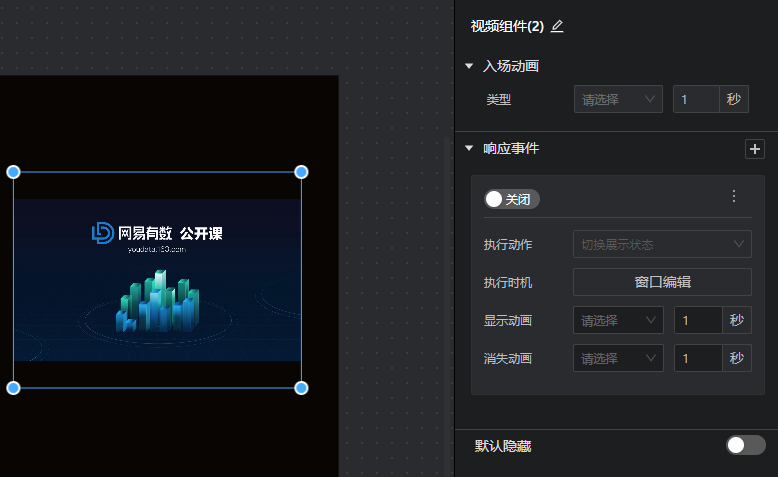Click the NetEase Youshu logo in the video

103,233
